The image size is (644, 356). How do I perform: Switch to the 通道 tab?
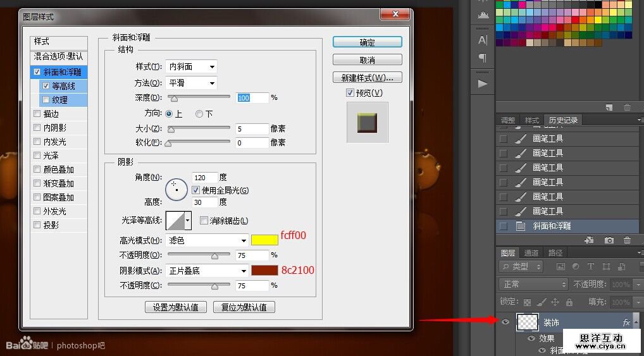point(531,253)
